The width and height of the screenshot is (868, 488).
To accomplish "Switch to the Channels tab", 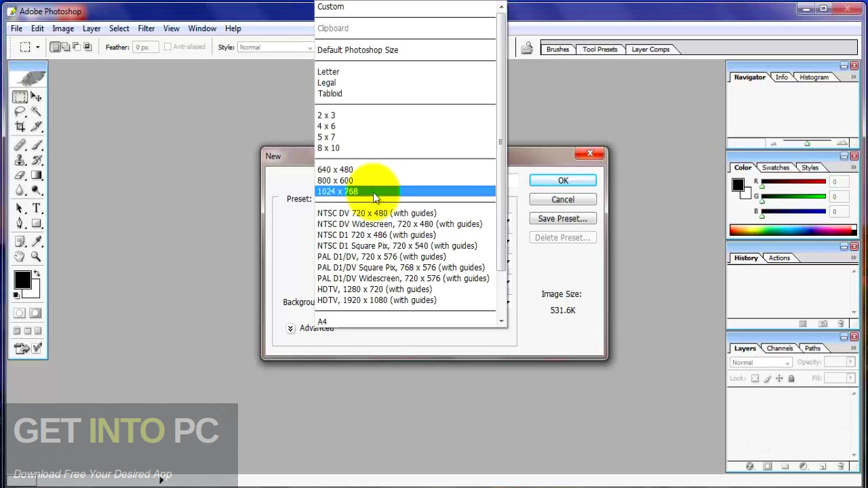I will coord(779,348).
